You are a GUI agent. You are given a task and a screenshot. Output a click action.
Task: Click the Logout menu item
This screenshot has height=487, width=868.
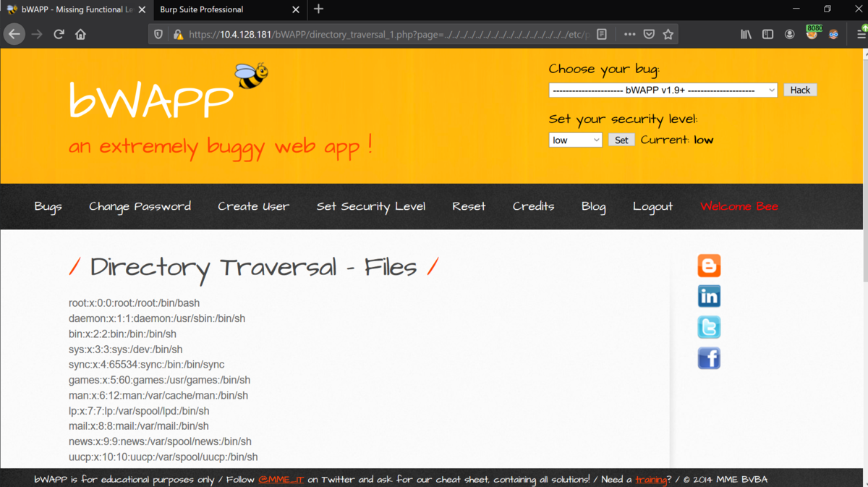pos(652,206)
